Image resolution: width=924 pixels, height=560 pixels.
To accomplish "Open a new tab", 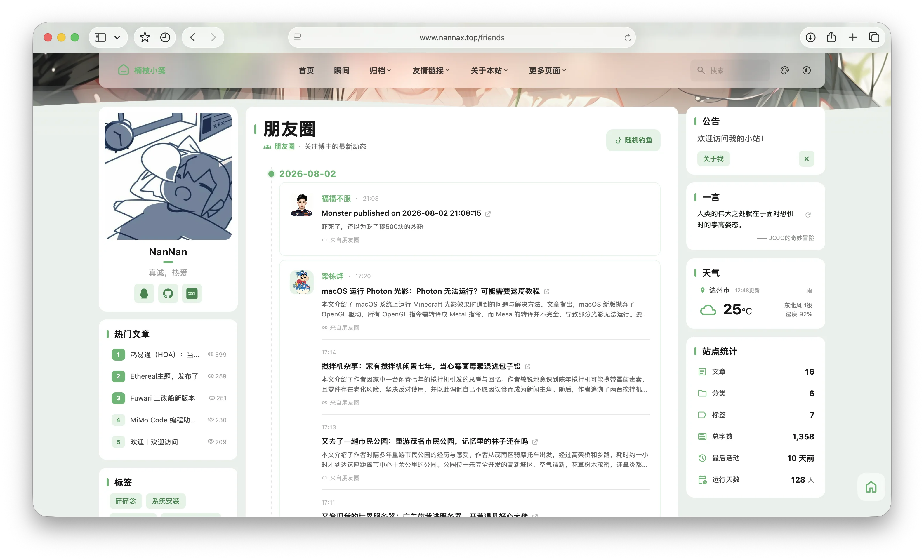I will (x=853, y=37).
